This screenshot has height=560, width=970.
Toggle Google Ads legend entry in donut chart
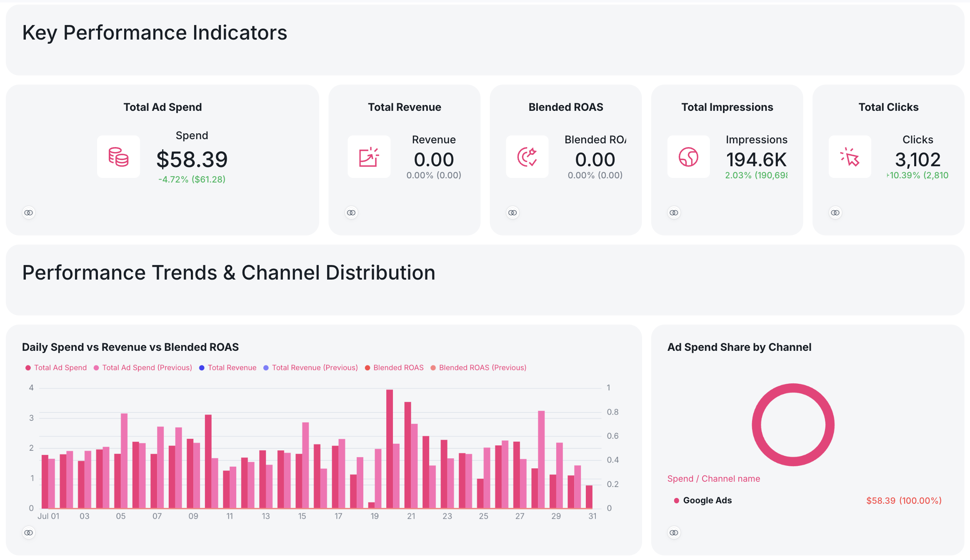(x=703, y=501)
